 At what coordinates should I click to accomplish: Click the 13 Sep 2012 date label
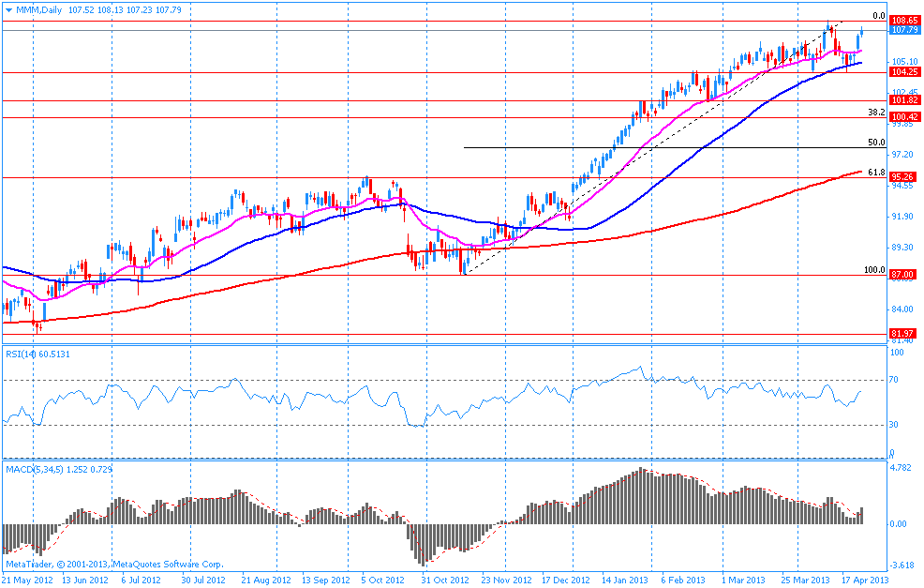point(326,580)
